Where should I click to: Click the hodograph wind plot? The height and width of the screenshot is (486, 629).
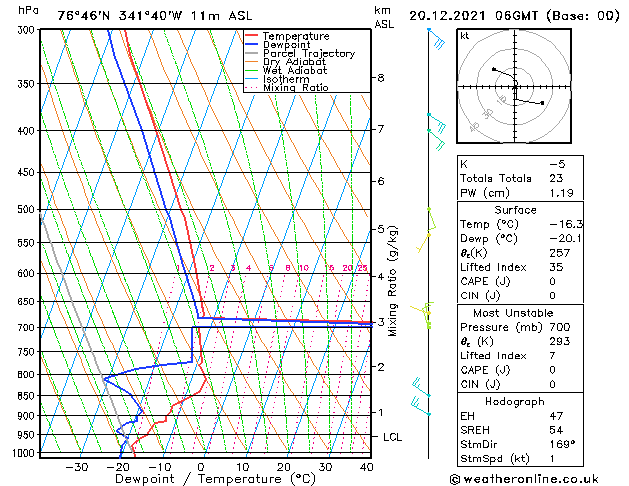(514, 86)
